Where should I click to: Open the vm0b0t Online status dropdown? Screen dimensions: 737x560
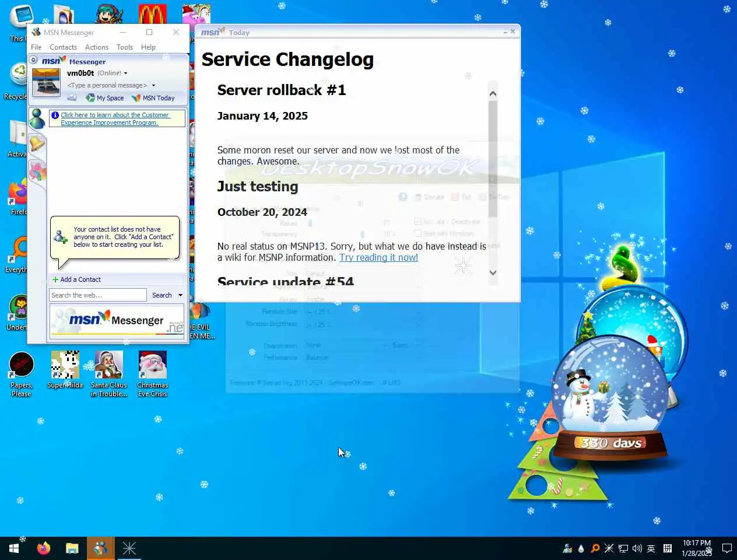click(125, 73)
